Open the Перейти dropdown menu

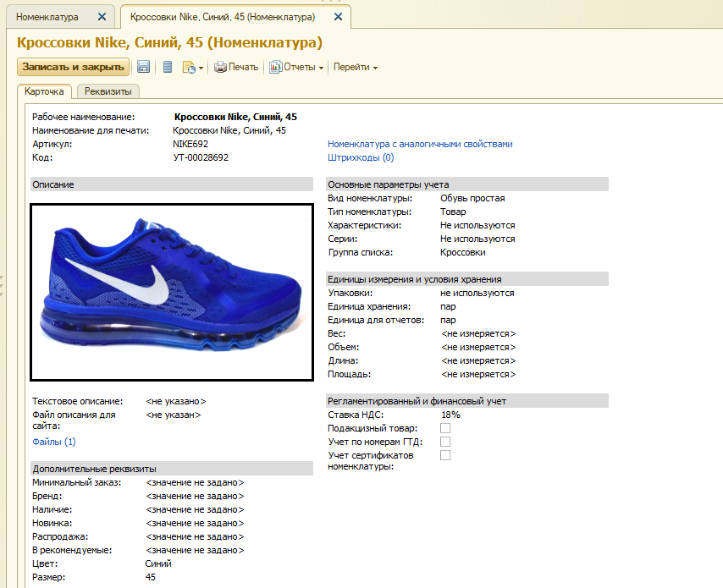355,67
